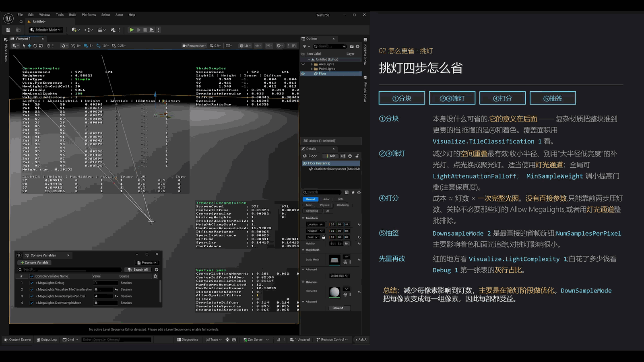Toggle the Scale lock icon in Transform

pos(324,237)
